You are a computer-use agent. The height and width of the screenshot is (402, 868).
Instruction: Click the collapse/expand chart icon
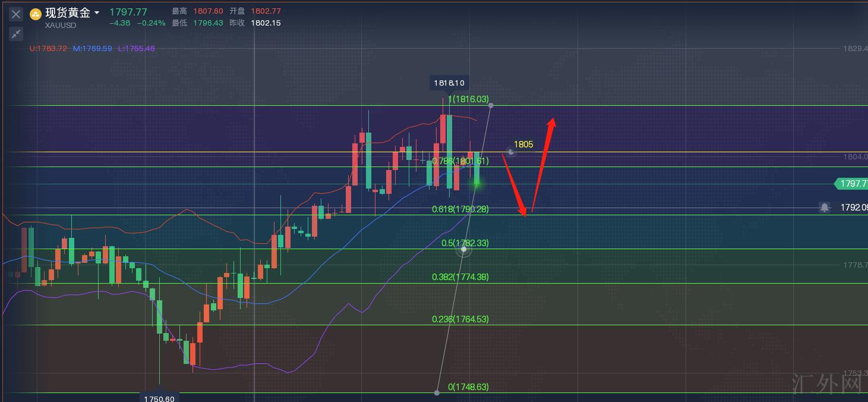pos(16,34)
